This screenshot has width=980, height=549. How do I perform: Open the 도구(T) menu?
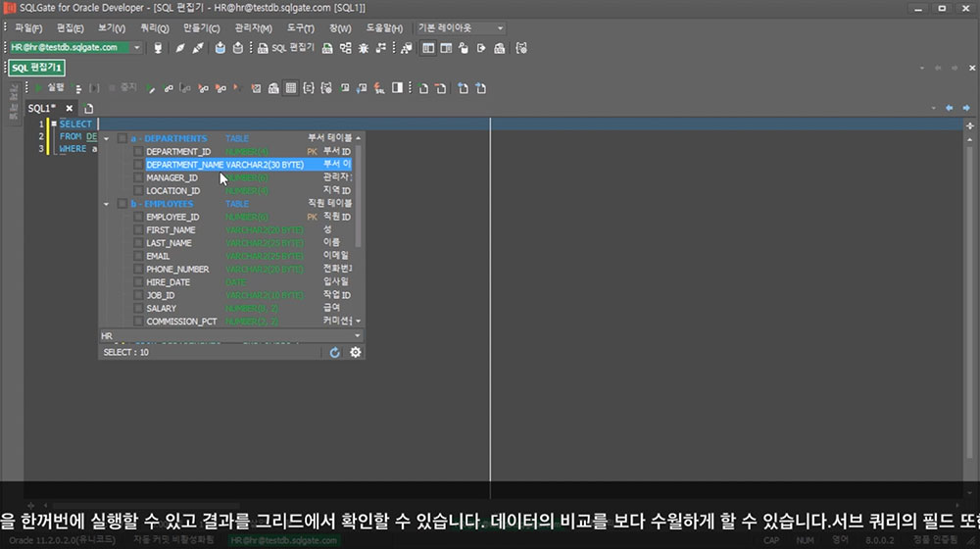pos(301,28)
